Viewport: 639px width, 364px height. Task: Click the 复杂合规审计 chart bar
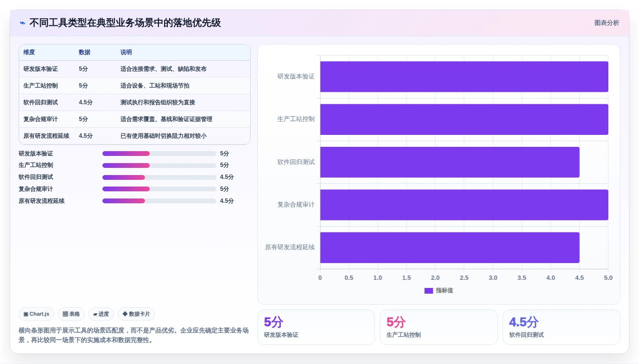point(464,205)
